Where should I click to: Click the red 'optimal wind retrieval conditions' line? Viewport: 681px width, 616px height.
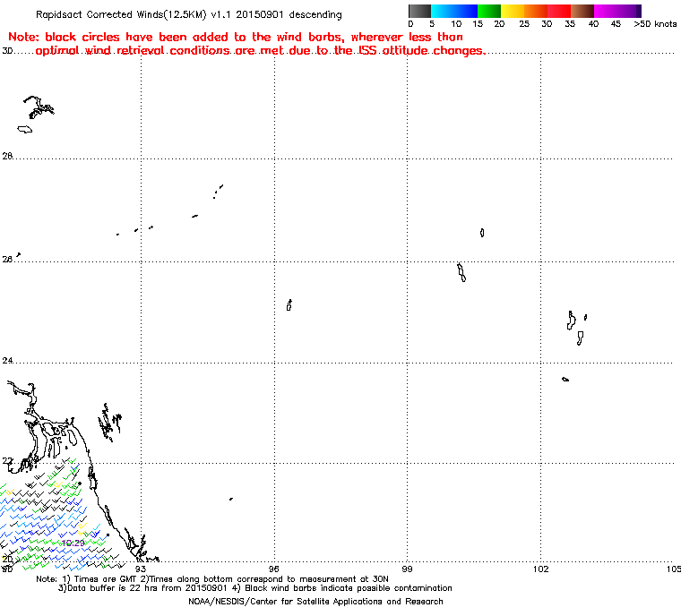tap(260, 51)
